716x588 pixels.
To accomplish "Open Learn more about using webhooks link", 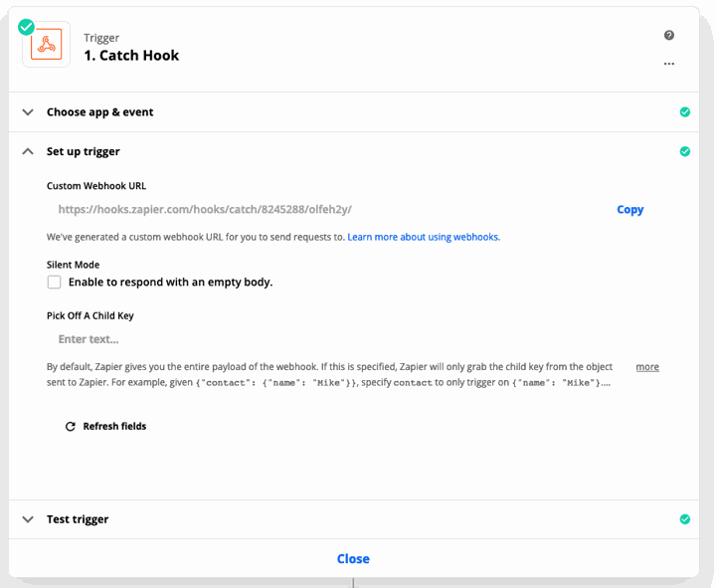I will click(x=424, y=237).
